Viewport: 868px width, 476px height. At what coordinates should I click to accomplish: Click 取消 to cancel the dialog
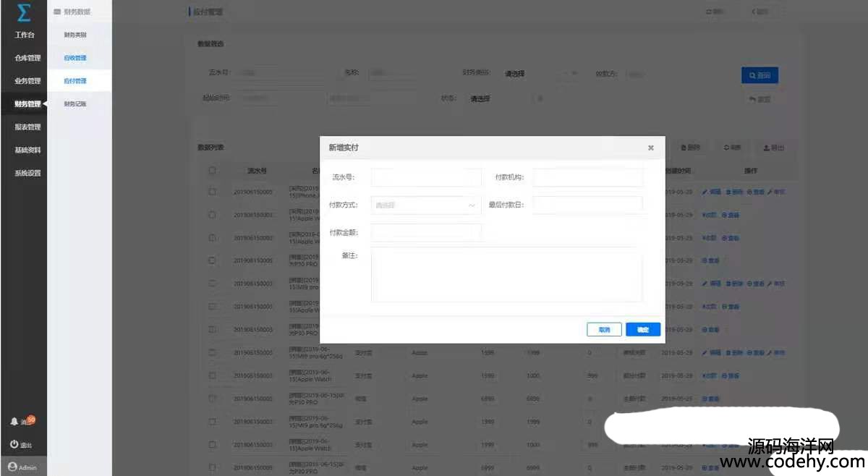pyautogui.click(x=604, y=330)
